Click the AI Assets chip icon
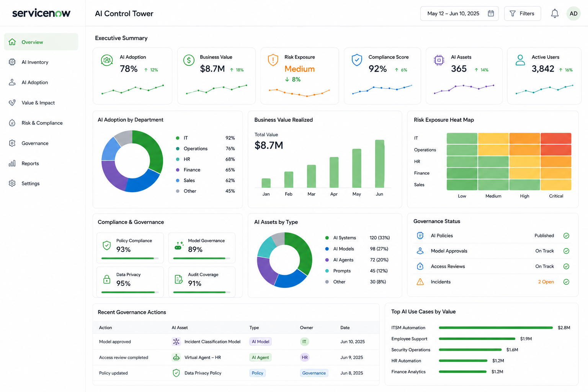The height and width of the screenshot is (392, 588). (439, 60)
